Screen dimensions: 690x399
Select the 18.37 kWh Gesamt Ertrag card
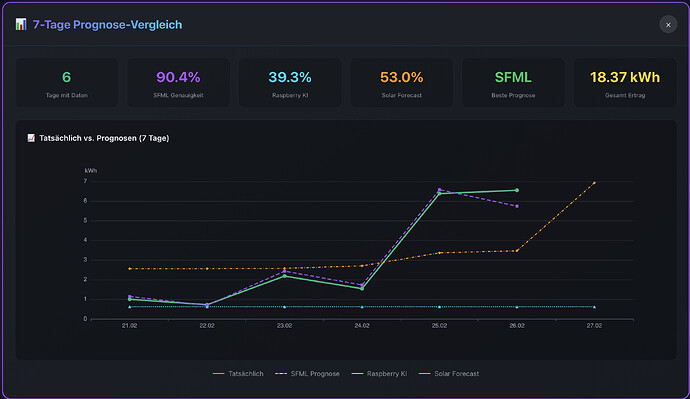point(625,83)
